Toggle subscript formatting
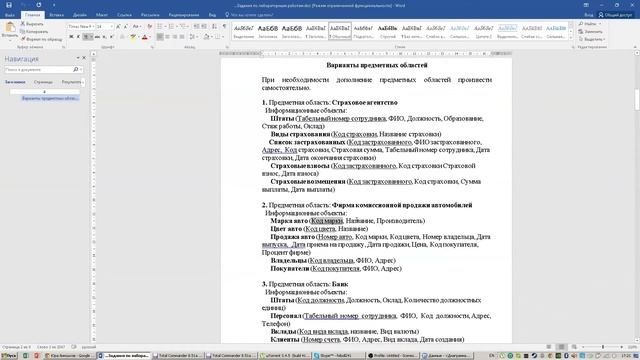The width and height of the screenshot is (640, 360). point(104,37)
